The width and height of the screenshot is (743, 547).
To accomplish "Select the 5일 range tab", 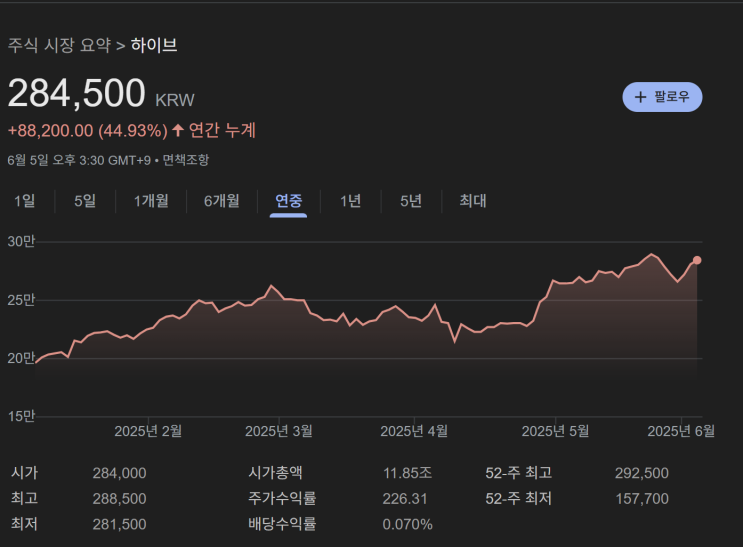I will click(x=85, y=201).
